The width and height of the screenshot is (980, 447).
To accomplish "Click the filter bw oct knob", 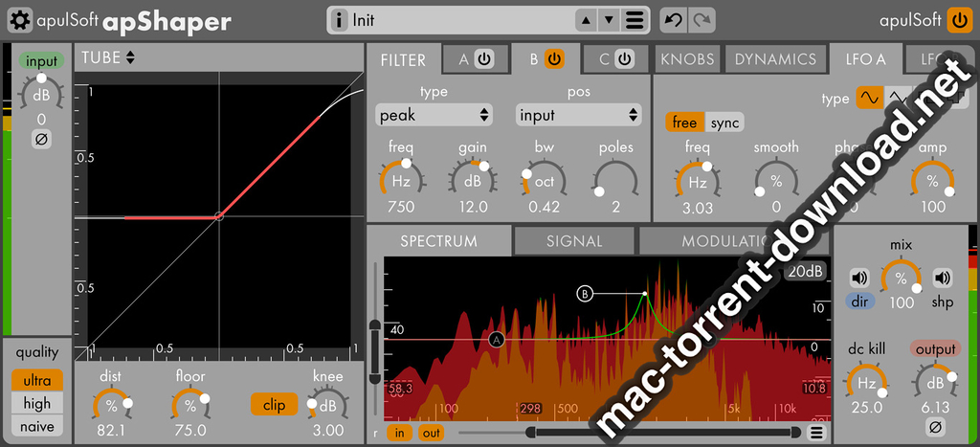I will (544, 181).
